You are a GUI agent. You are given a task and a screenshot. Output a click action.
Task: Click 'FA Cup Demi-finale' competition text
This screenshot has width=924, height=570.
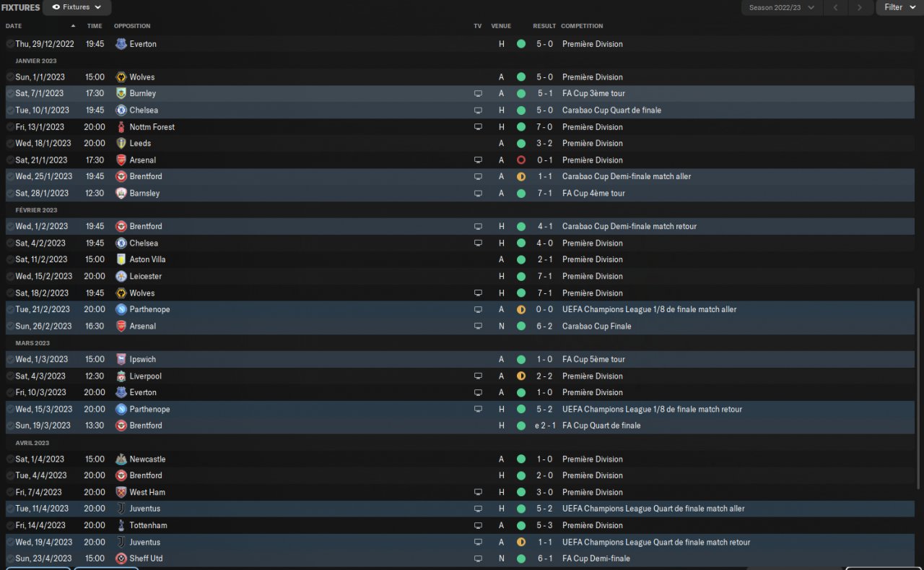(596, 558)
